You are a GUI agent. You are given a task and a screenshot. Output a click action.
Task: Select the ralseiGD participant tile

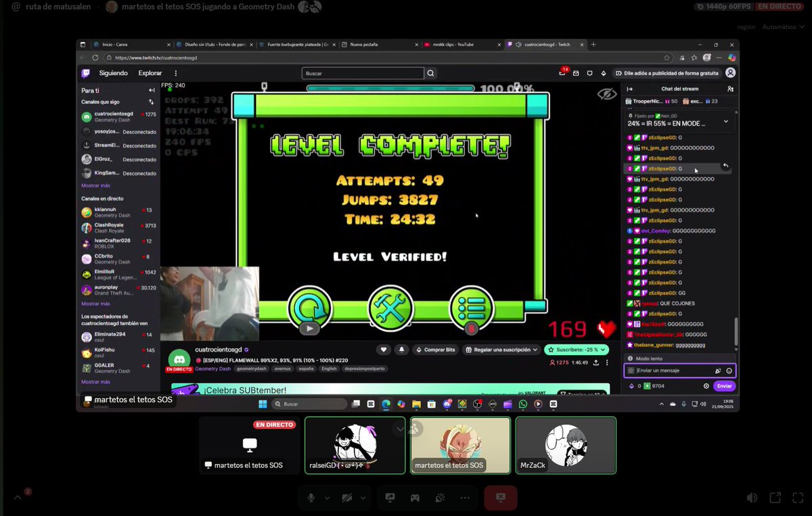(x=355, y=445)
